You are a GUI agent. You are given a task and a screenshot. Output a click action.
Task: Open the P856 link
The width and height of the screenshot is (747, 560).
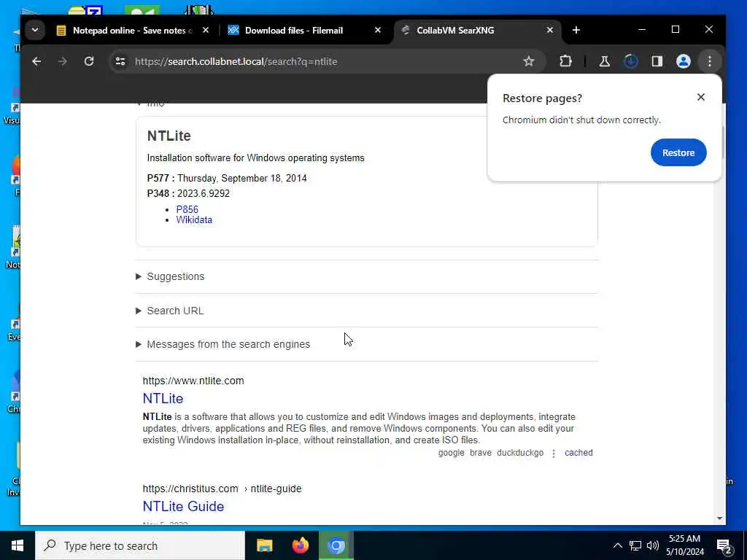click(187, 209)
